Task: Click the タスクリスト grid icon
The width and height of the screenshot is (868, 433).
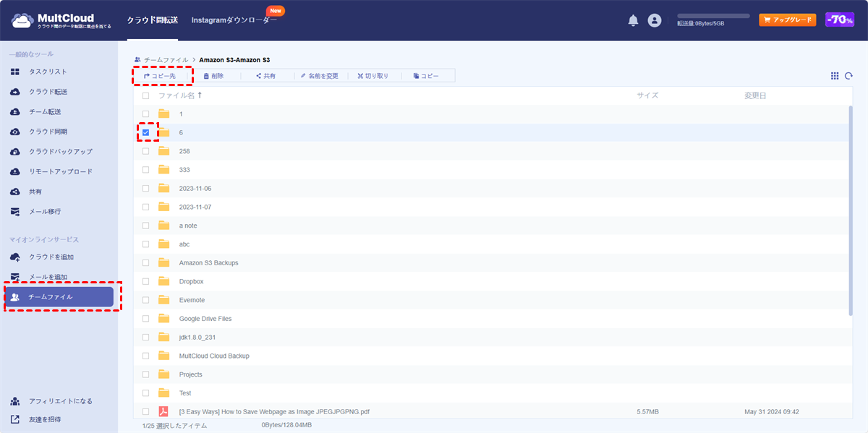Action: [x=14, y=72]
